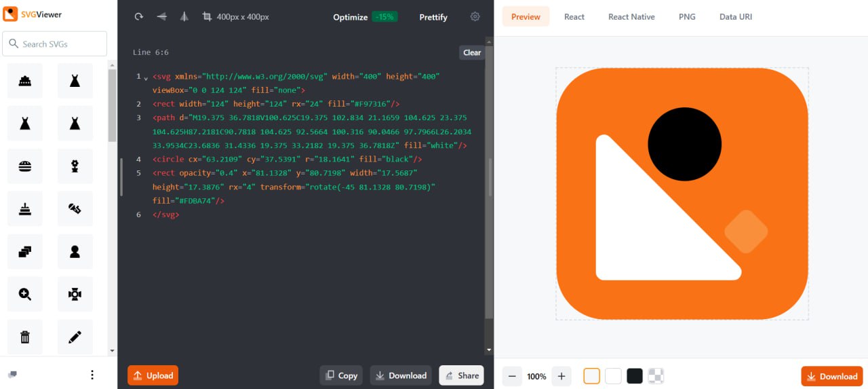The width and height of the screenshot is (868, 389).
Task: Choose the burger SVG from the sidebar
Action: pyautogui.click(x=25, y=166)
